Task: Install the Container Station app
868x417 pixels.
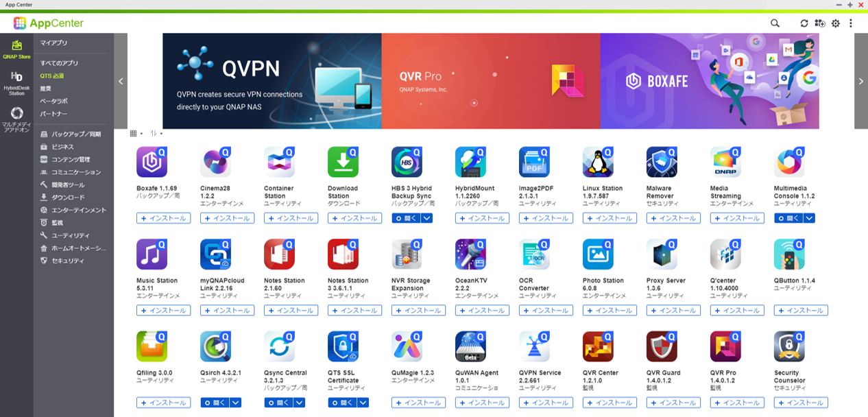Action: (x=291, y=218)
